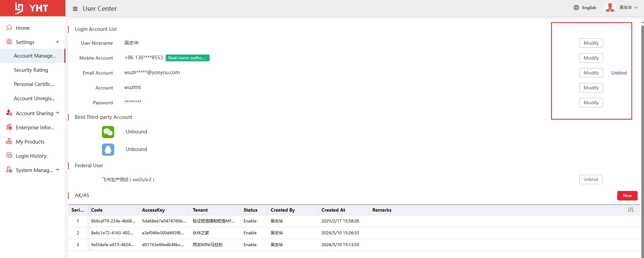Click the red user avatar icon
The image size is (644, 258).
tap(610, 7)
